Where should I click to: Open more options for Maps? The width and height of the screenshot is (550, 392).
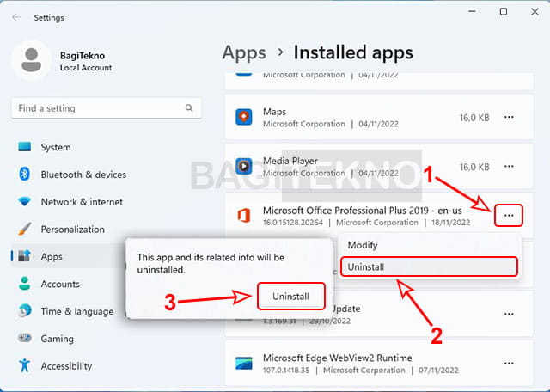point(509,117)
